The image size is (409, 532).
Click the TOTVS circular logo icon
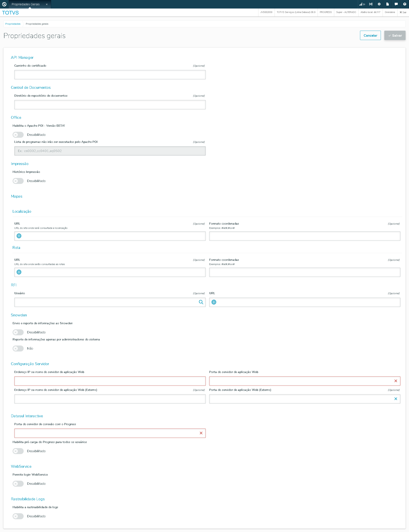(4, 4)
